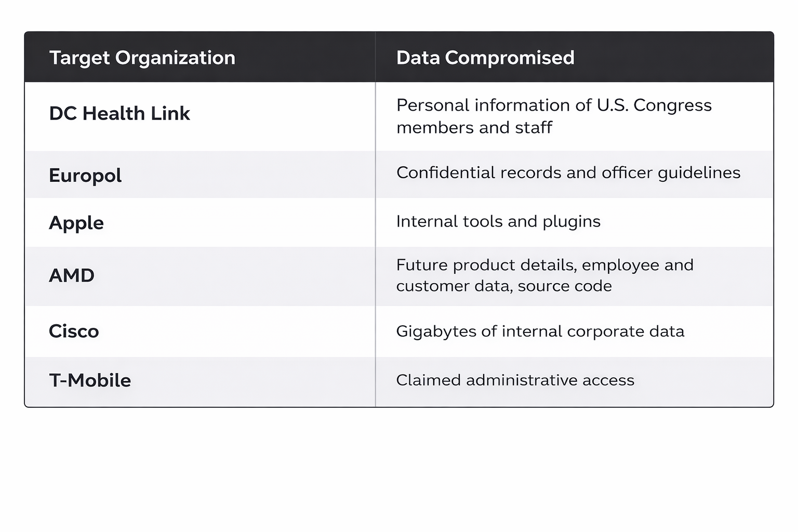Select the "Data Compromised" column header
The image size is (798, 532).
click(485, 58)
